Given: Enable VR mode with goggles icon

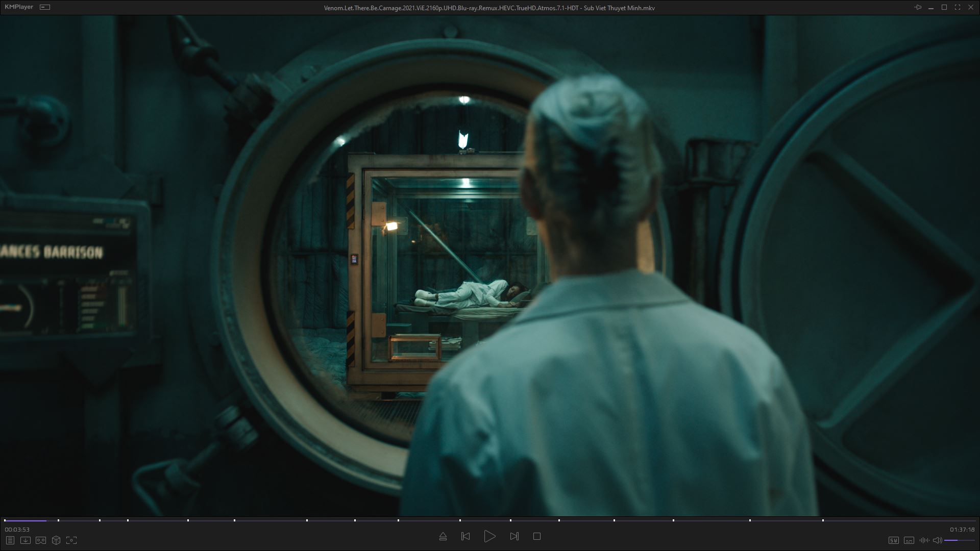Looking at the screenshot, I should click(41, 540).
